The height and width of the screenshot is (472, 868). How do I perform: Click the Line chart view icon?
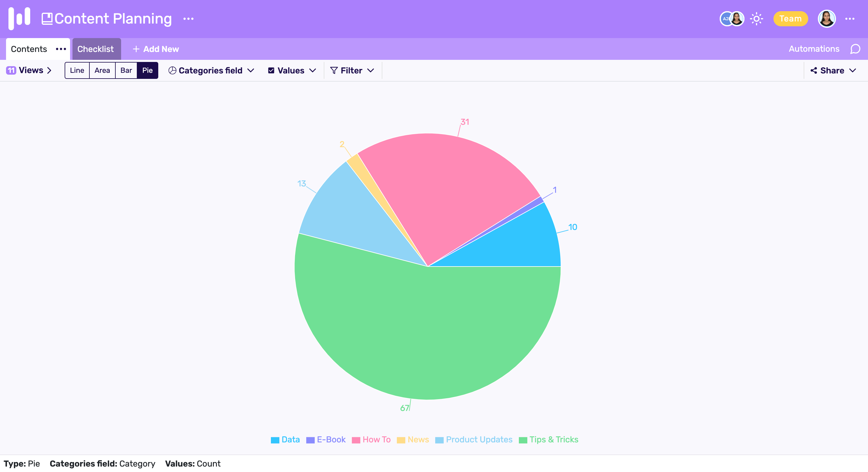(x=76, y=70)
